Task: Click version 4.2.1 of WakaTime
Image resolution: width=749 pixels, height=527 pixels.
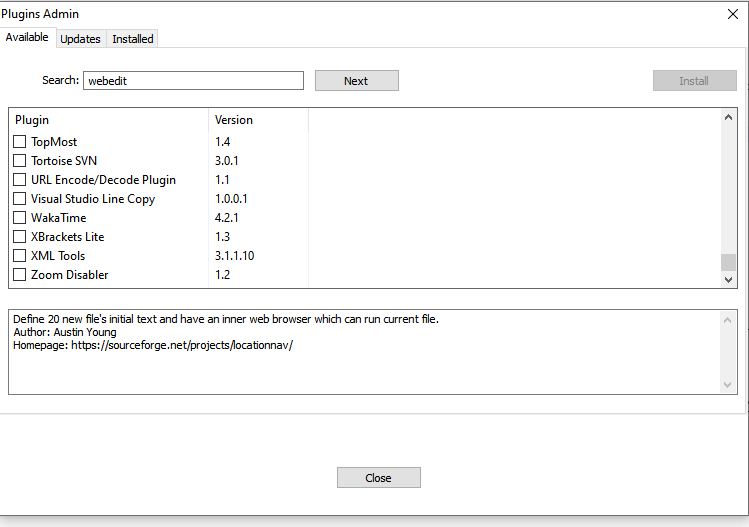Action: point(227,218)
